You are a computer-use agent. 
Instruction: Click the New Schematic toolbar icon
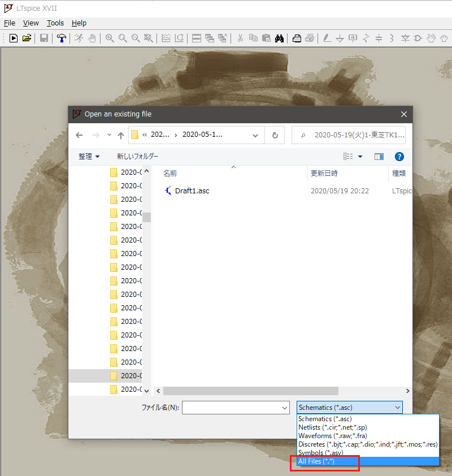(x=14, y=38)
